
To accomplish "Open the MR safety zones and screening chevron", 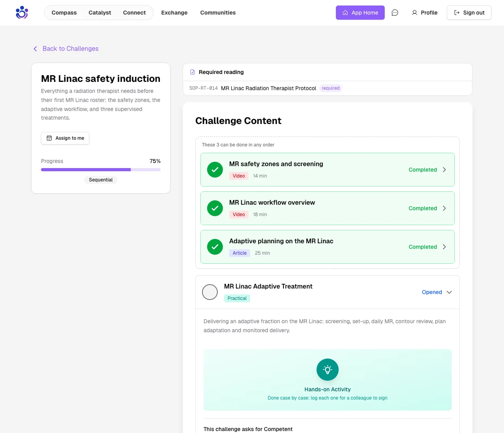I will click(x=444, y=170).
